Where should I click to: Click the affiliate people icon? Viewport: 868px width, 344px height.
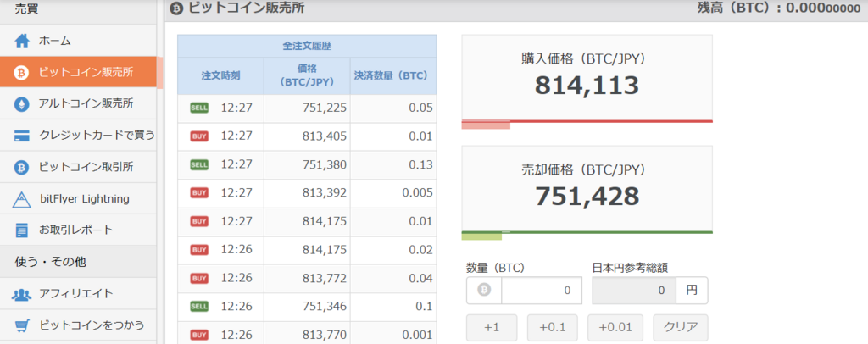tap(21, 294)
